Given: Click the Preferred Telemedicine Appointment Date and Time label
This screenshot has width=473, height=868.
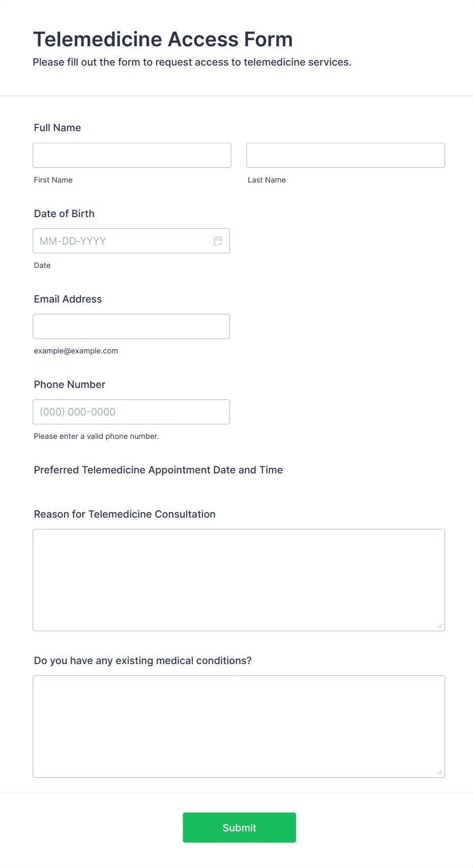Looking at the screenshot, I should pyautogui.click(x=158, y=470).
